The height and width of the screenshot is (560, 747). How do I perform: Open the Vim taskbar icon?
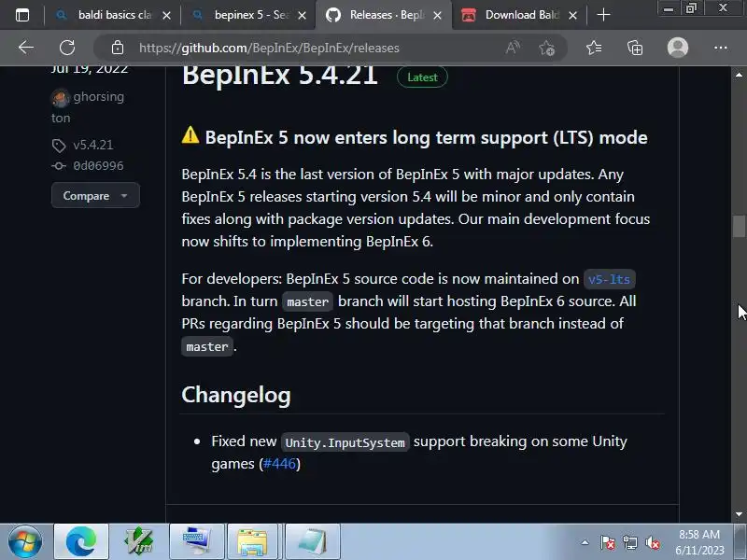click(138, 541)
